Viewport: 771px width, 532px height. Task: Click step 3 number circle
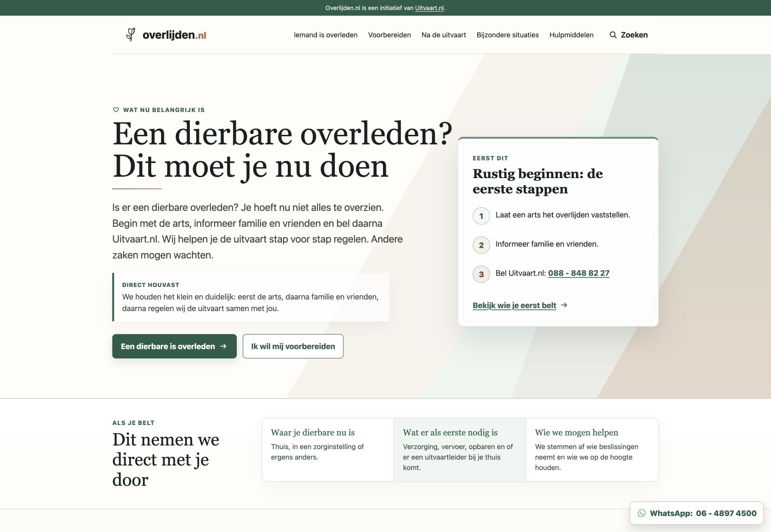point(481,274)
